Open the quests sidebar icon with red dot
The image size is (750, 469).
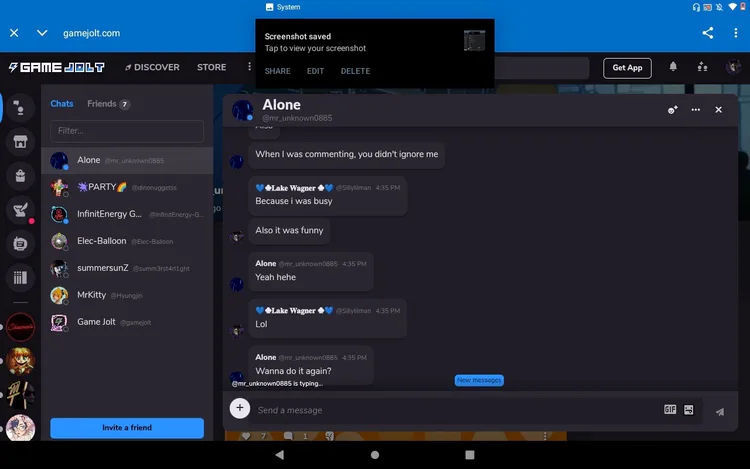coord(20,210)
